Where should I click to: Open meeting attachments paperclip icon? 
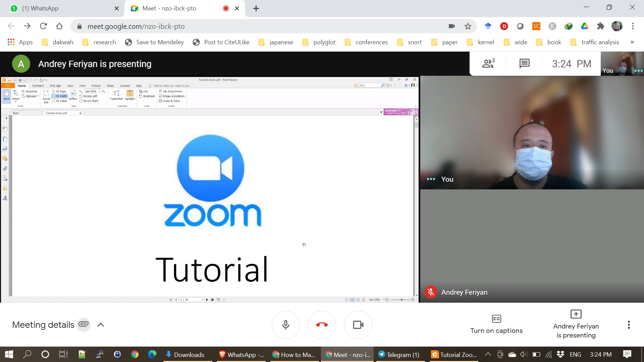click(84, 324)
